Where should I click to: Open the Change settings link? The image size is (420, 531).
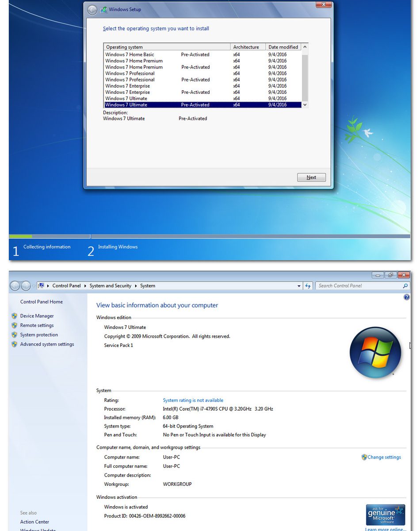(384, 457)
